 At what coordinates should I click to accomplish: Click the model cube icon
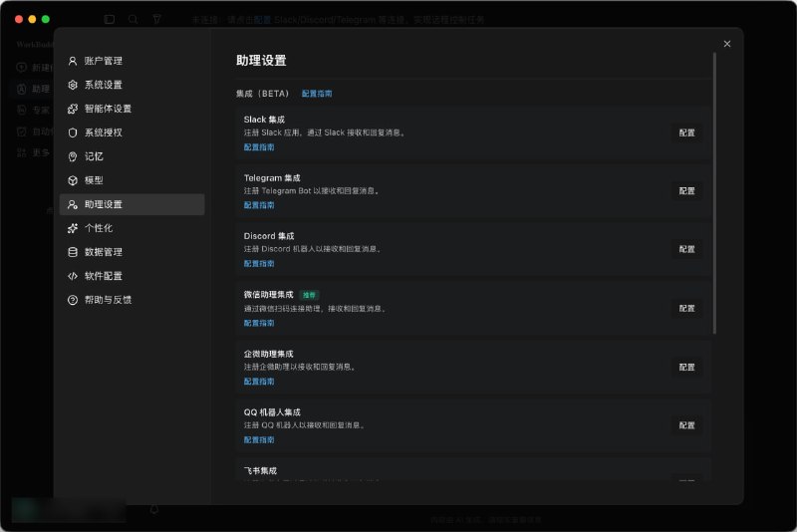pyautogui.click(x=73, y=180)
